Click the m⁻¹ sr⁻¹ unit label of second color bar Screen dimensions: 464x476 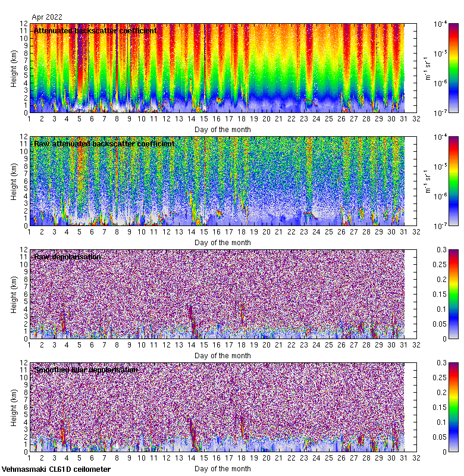[x=428, y=181]
